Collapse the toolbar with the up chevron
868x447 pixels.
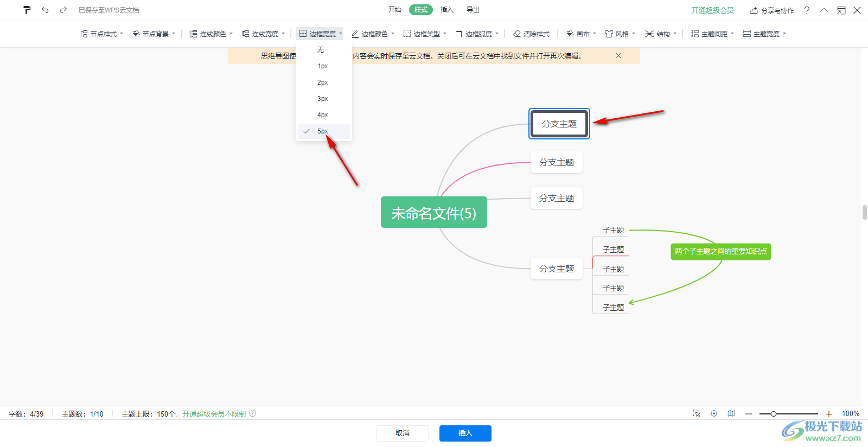tap(824, 10)
